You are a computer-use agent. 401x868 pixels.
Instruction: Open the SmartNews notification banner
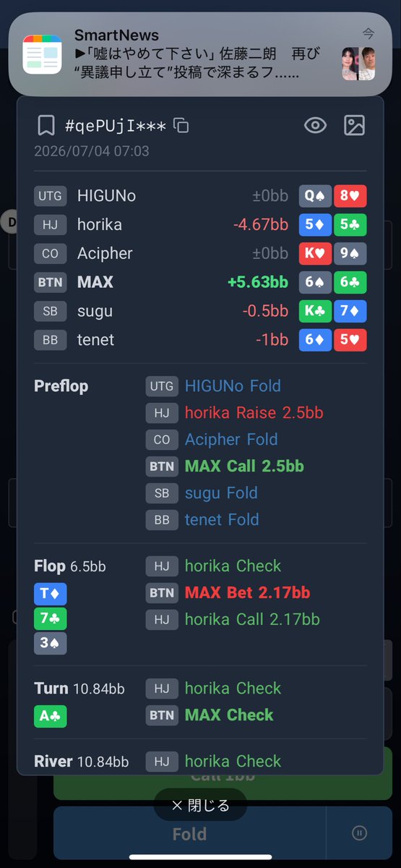(200, 54)
